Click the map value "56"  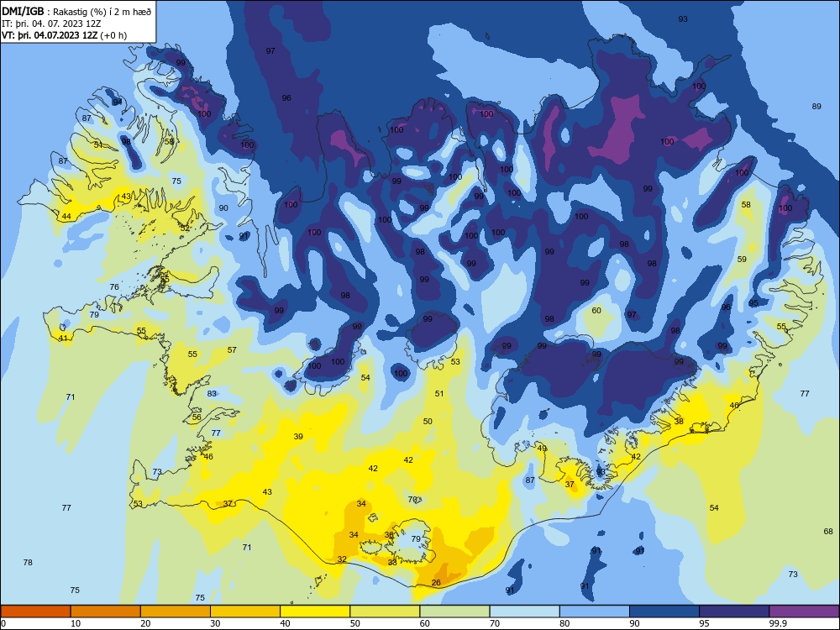coord(197,417)
